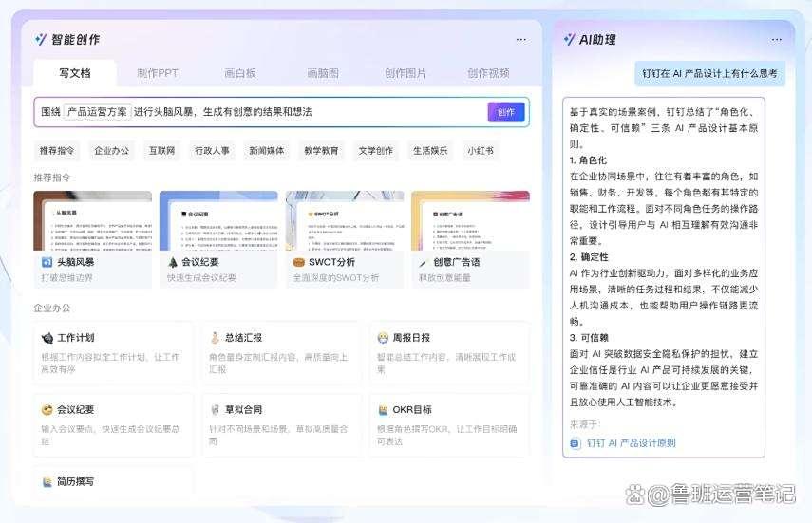Open the 画白板 tab
This screenshot has height=523, width=812.
240,73
